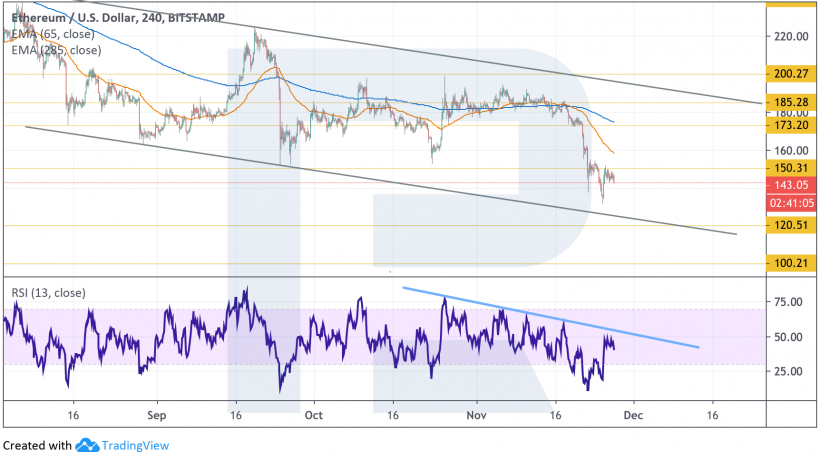This screenshot has width=820, height=462.
Task: Select the Oct label on time axis
Action: (x=313, y=412)
